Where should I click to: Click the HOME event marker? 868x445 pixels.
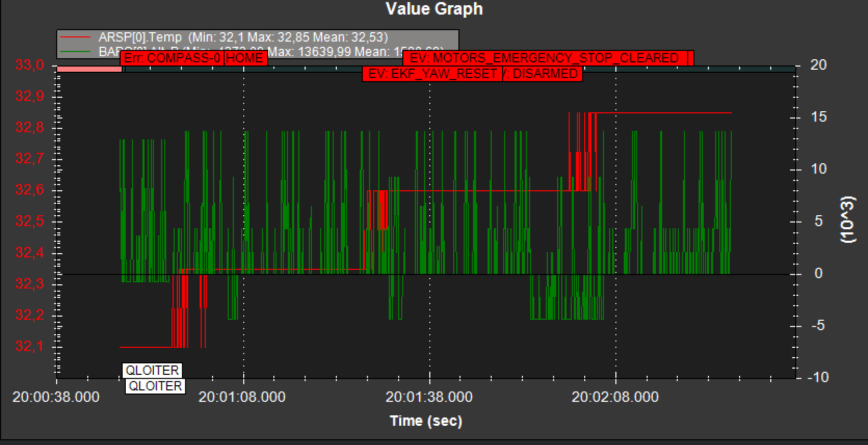pyautogui.click(x=246, y=58)
